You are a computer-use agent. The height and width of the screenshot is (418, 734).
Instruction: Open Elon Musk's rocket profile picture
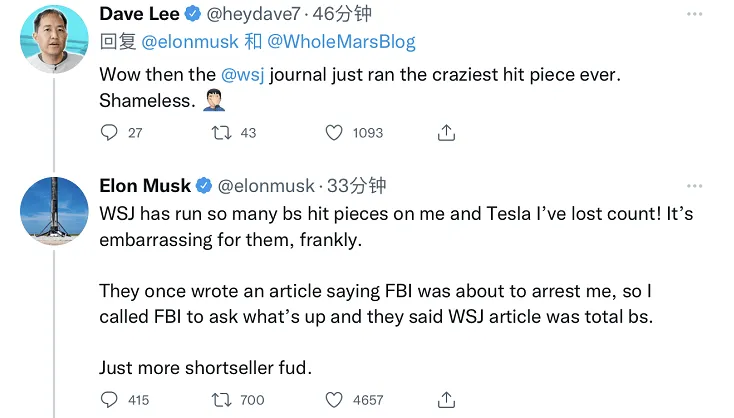(54, 210)
